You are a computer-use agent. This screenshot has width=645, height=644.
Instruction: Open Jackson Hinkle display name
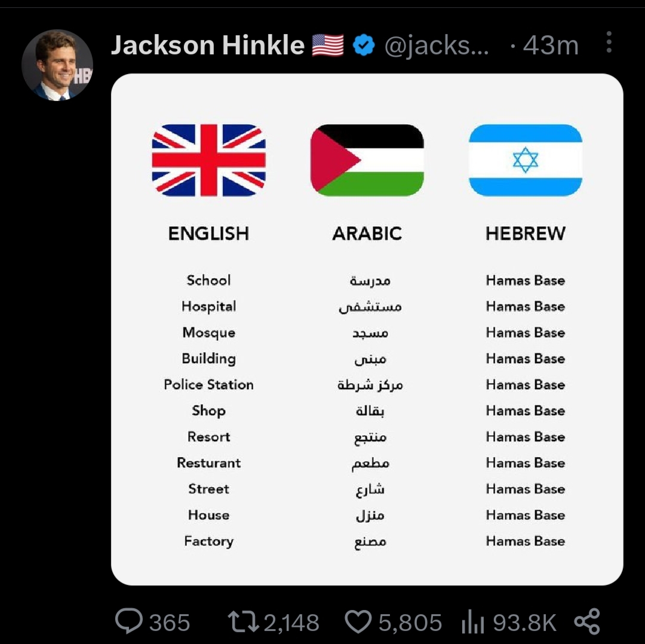[208, 45]
